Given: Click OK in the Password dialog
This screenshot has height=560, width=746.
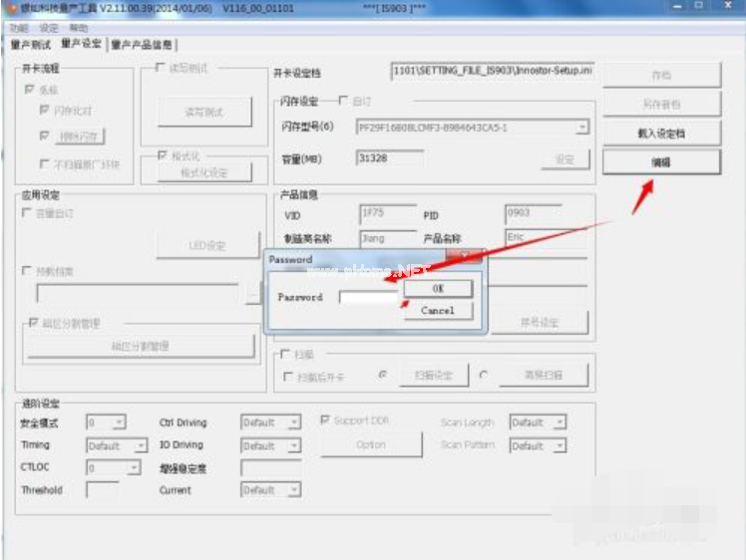Looking at the screenshot, I should (x=438, y=288).
